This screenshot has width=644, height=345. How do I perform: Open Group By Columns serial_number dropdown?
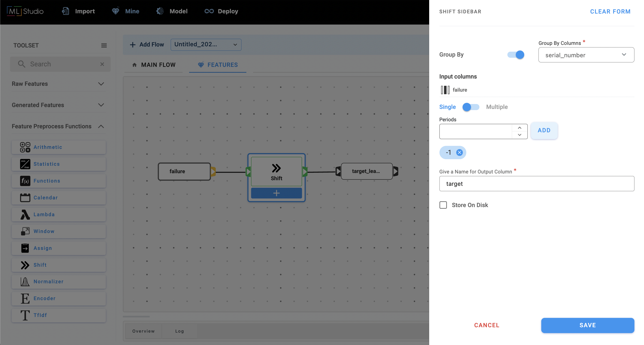(x=586, y=55)
